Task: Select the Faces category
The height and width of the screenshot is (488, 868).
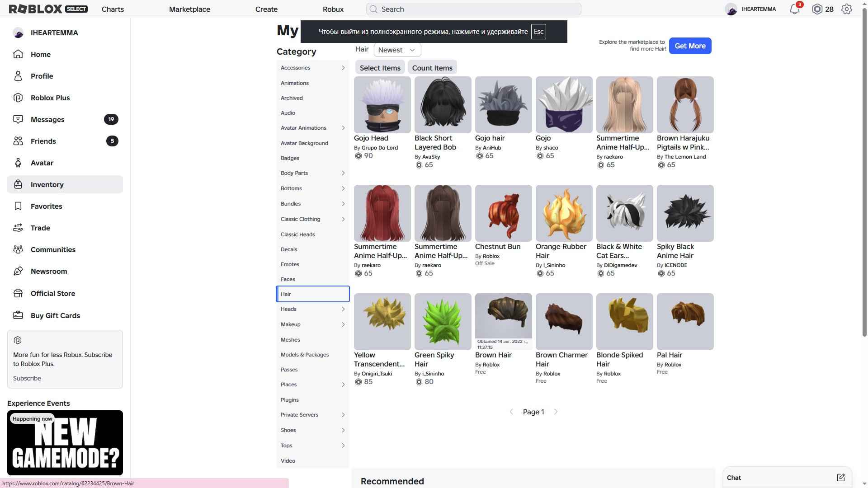Action: coord(312,279)
